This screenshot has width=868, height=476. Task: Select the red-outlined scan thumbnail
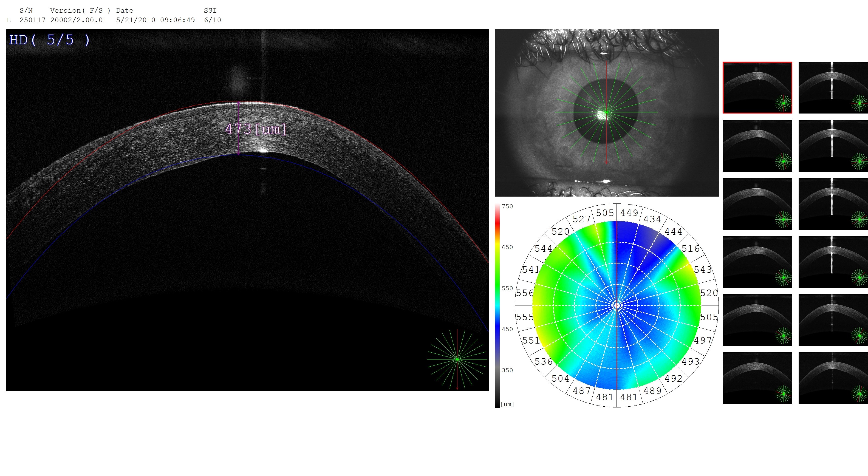(x=757, y=87)
